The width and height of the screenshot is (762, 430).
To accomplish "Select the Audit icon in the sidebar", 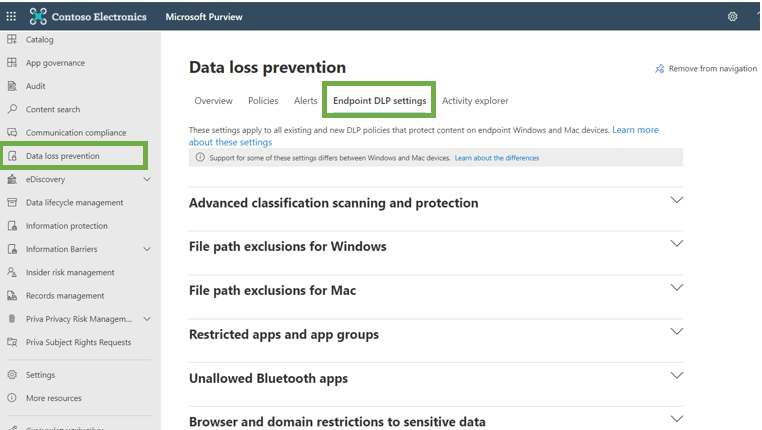I will (x=12, y=86).
